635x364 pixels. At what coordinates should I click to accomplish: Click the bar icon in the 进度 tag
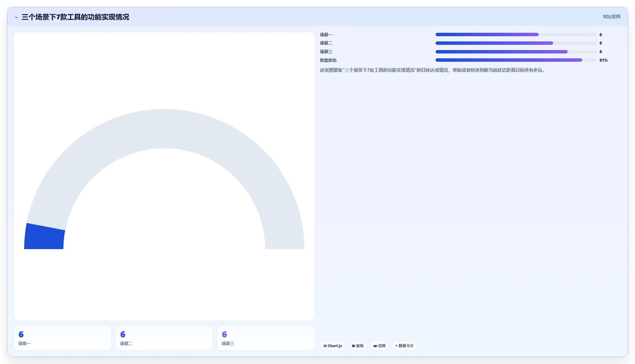[375, 346]
